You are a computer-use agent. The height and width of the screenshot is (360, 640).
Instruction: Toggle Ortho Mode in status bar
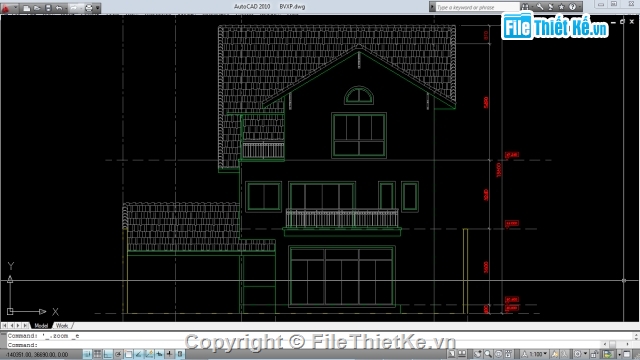tap(108, 354)
